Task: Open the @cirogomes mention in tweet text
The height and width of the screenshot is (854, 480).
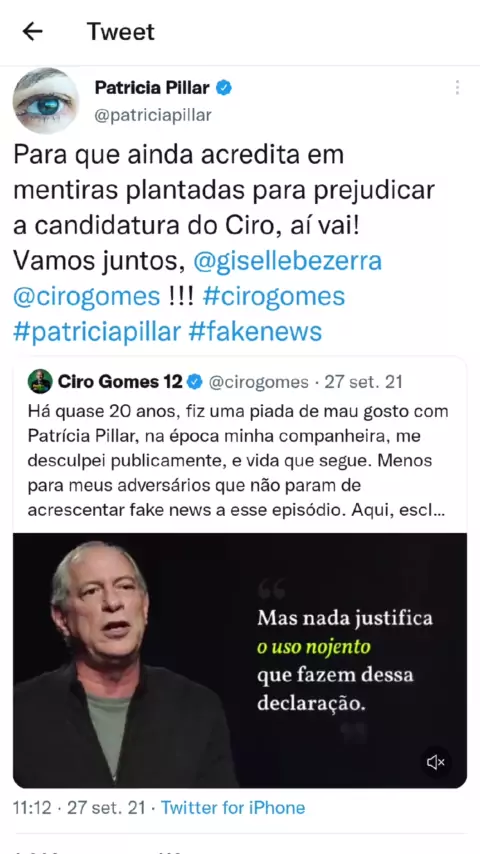Action: 87,297
